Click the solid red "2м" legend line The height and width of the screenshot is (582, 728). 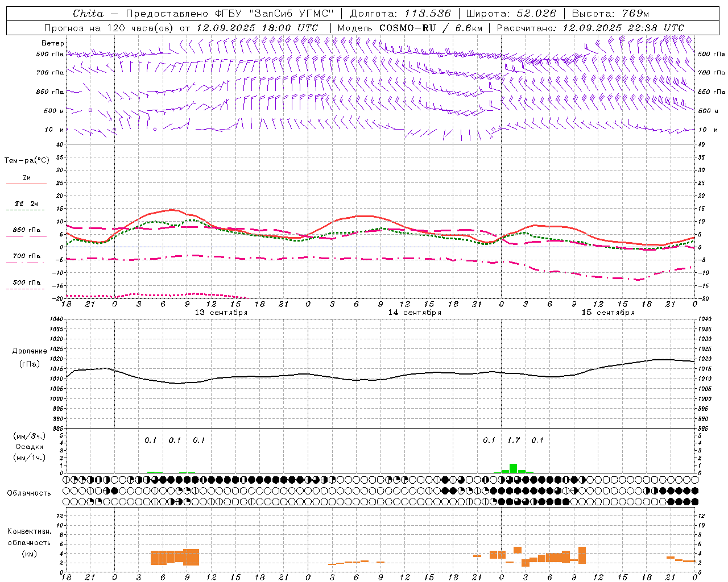pos(26,184)
